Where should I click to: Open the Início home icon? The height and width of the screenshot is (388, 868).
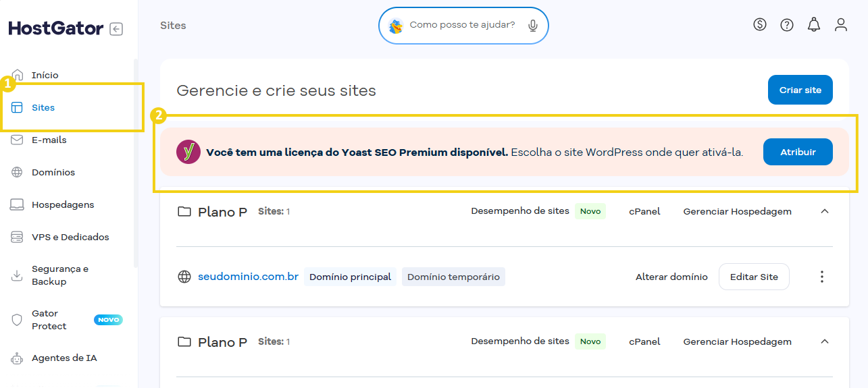(x=18, y=75)
